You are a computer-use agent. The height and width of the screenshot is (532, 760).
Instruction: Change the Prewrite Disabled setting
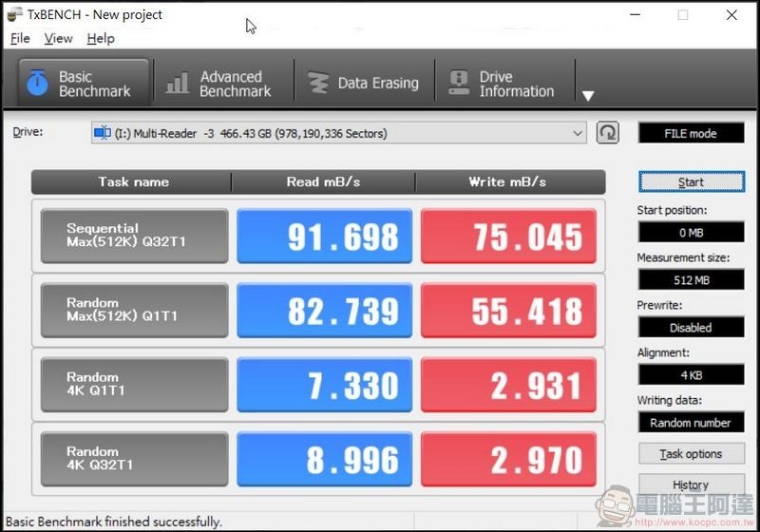(x=692, y=328)
